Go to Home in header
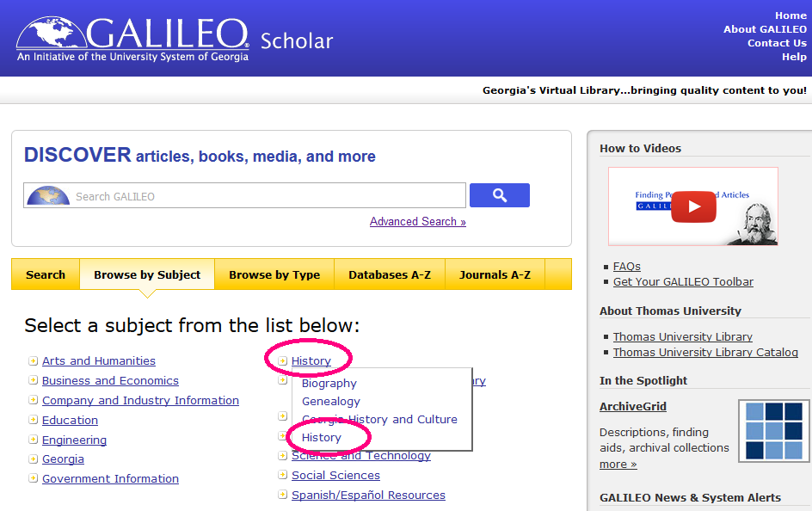This screenshot has width=812, height=511. coord(790,15)
